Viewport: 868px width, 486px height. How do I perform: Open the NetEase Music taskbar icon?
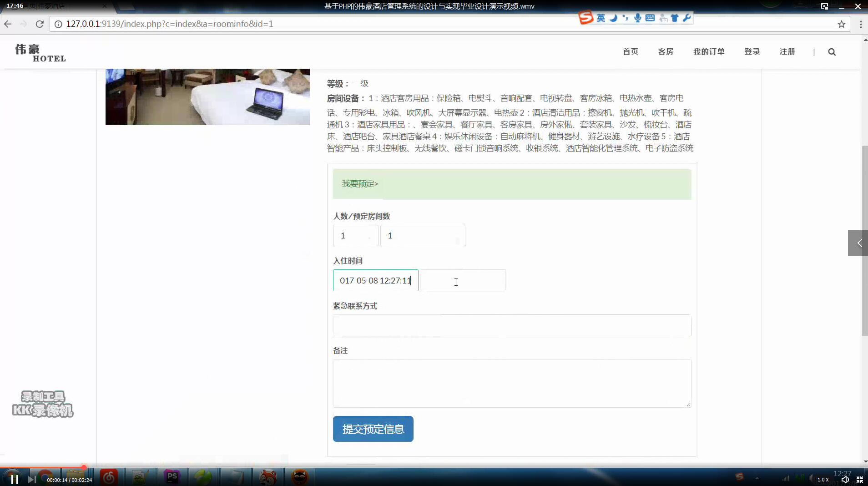109,477
